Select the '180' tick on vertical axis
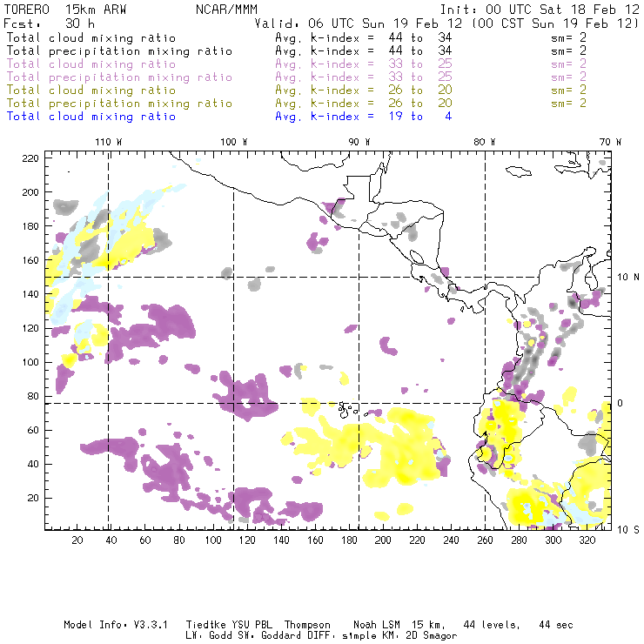644x644 pixels. [x=30, y=226]
